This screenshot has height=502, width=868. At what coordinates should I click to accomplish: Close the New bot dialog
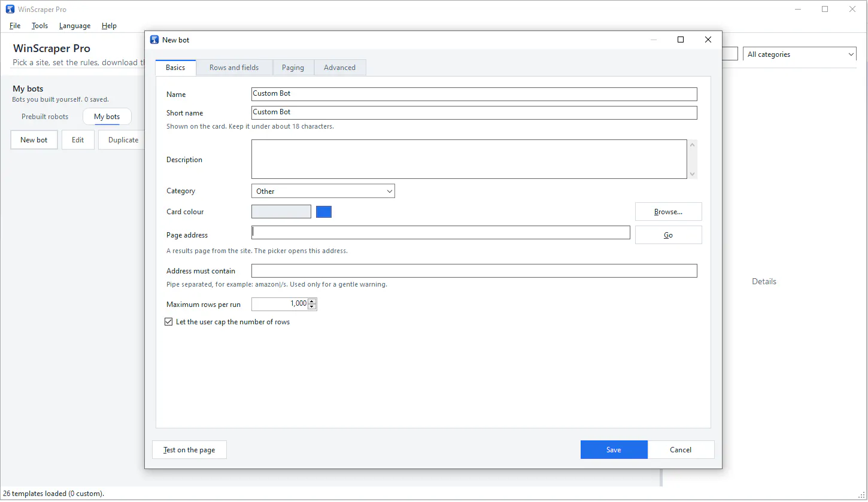point(708,39)
